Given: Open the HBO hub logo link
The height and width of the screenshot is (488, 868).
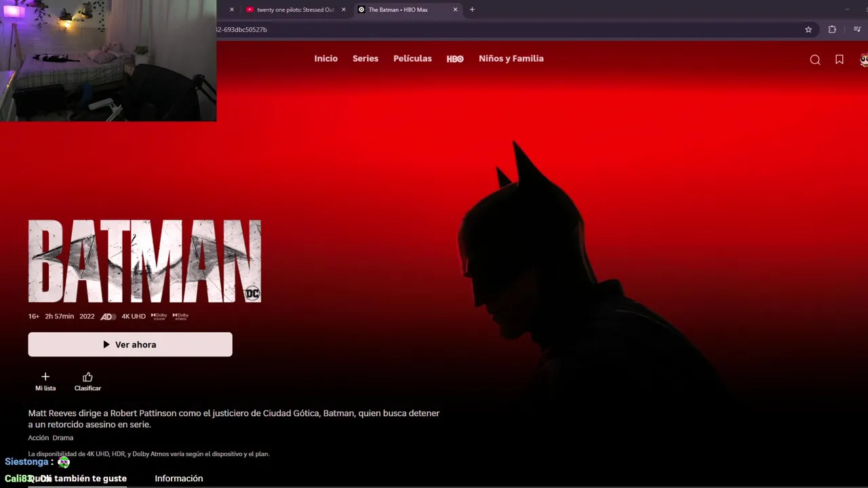Looking at the screenshot, I should 455,59.
